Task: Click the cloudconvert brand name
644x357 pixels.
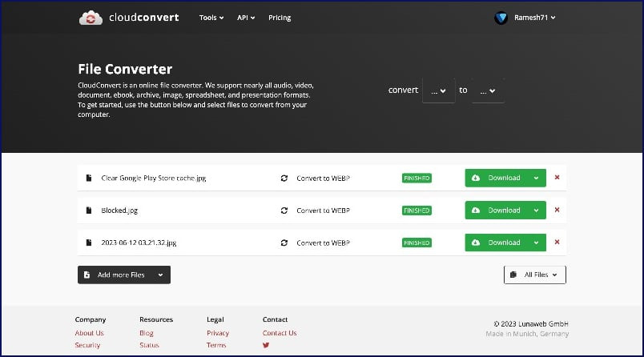Action: pyautogui.click(x=143, y=18)
